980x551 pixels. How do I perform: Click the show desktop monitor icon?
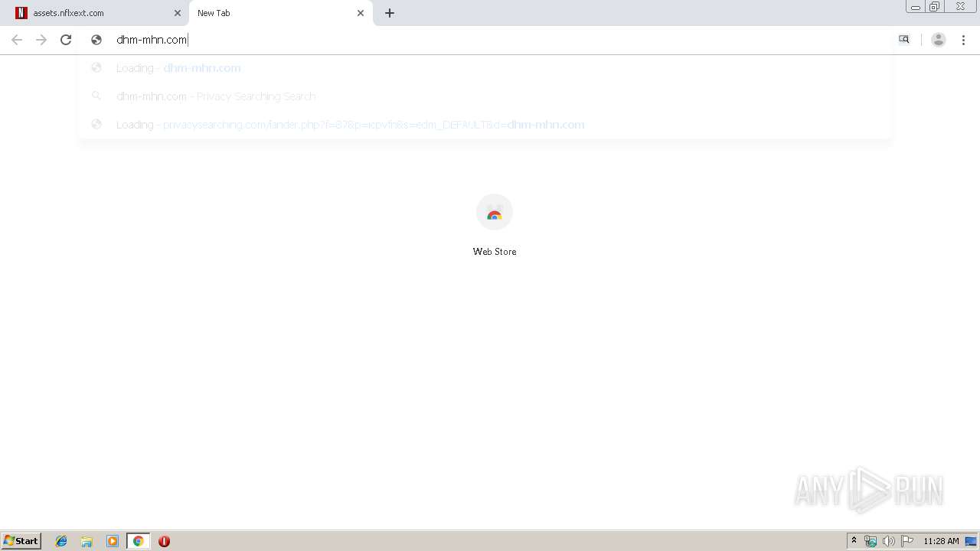(x=971, y=541)
